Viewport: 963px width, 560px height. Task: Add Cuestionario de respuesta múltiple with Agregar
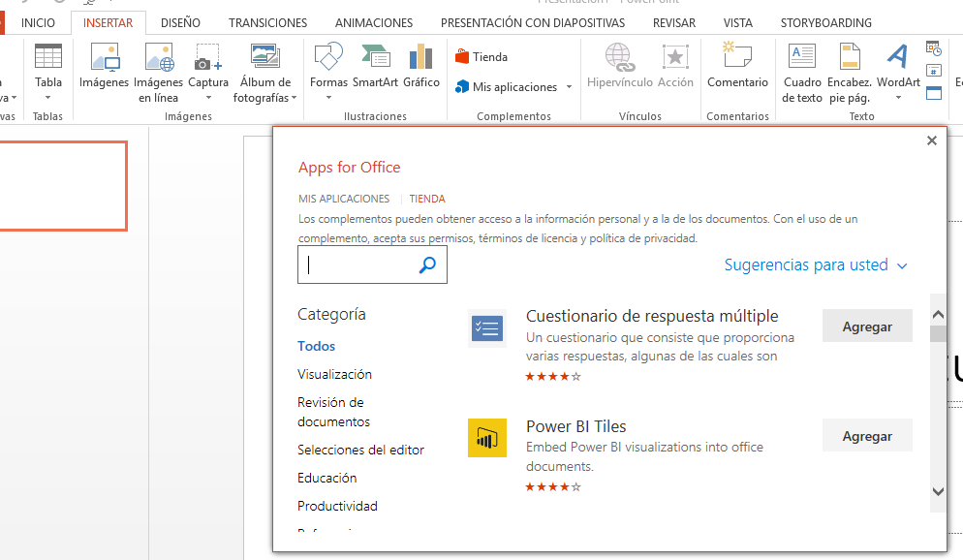[867, 327]
